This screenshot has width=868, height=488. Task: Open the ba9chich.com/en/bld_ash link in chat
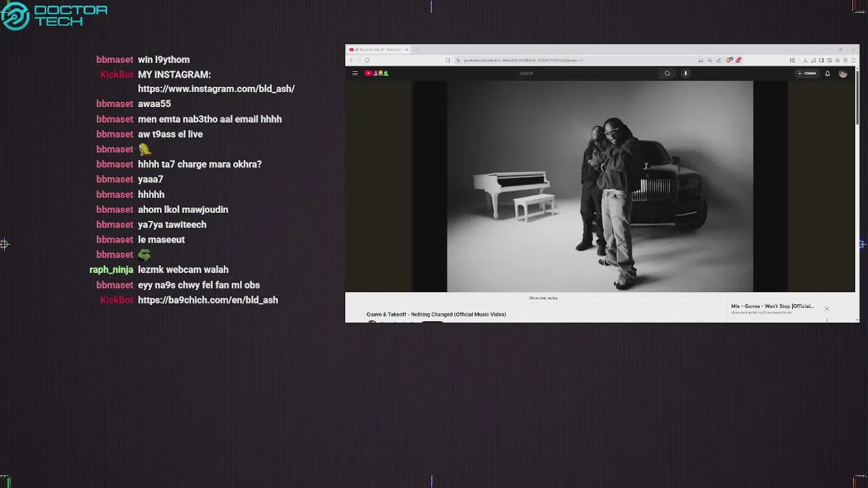click(208, 300)
